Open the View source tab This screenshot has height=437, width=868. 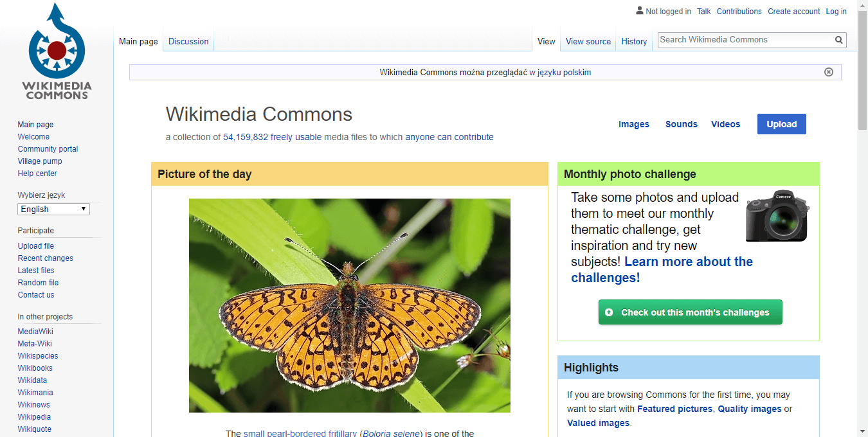pos(588,42)
